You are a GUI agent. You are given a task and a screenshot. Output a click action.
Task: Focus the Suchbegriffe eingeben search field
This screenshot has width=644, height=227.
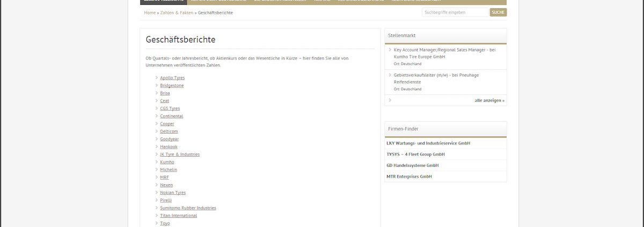455,12
